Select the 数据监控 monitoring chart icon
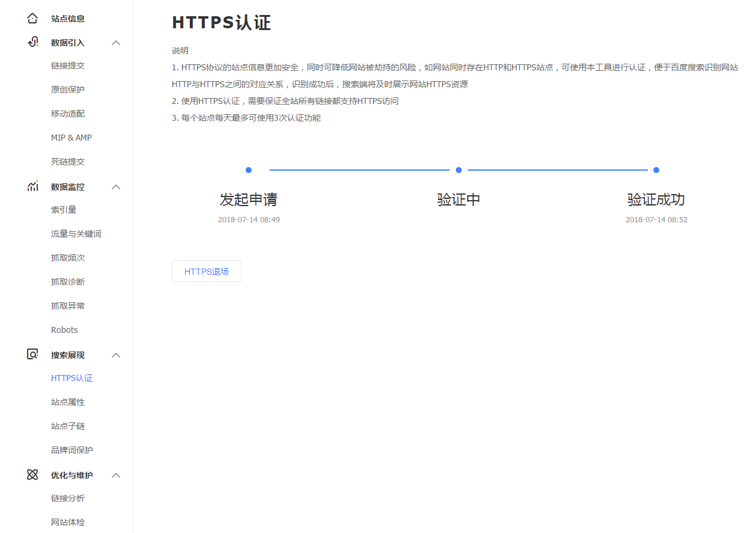This screenshot has height=533, width=756. click(32, 186)
